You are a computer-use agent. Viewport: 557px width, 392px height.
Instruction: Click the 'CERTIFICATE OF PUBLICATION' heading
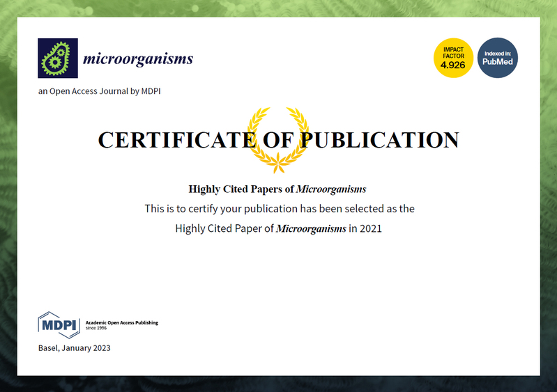tap(279, 140)
